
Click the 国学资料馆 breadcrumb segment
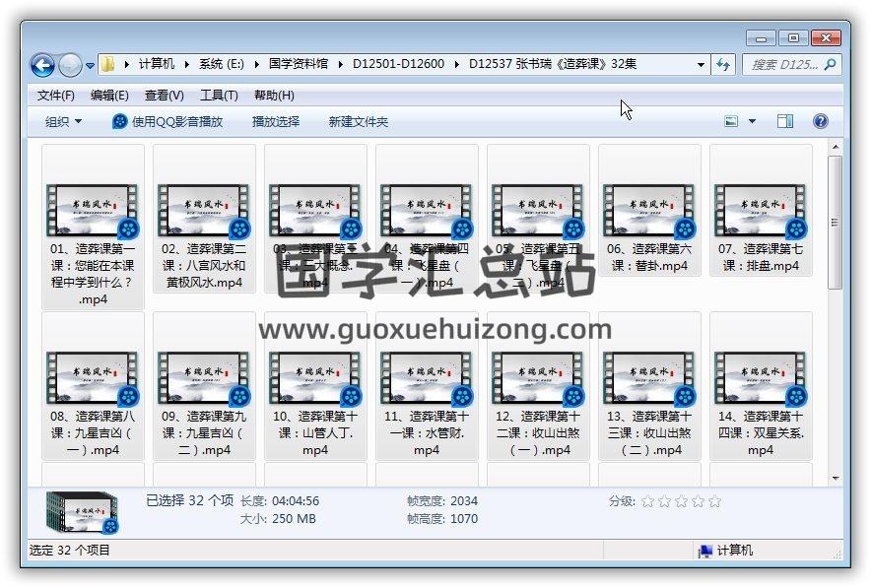[299, 64]
